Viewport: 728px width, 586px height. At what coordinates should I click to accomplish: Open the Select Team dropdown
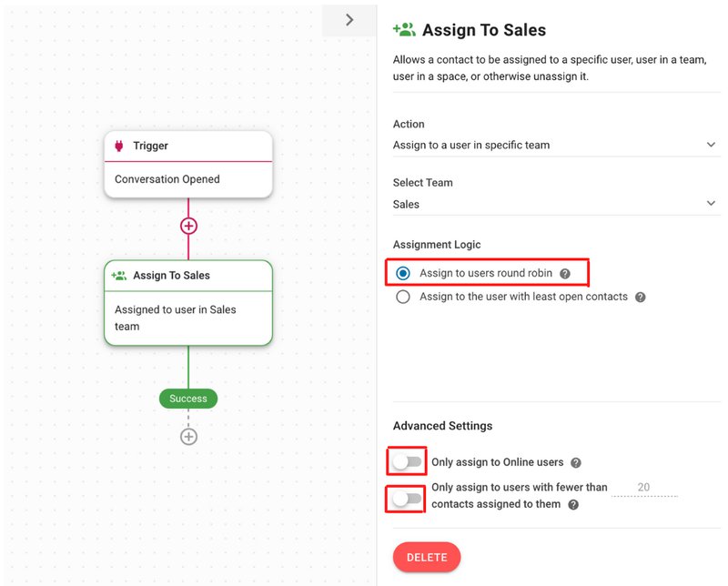point(555,204)
